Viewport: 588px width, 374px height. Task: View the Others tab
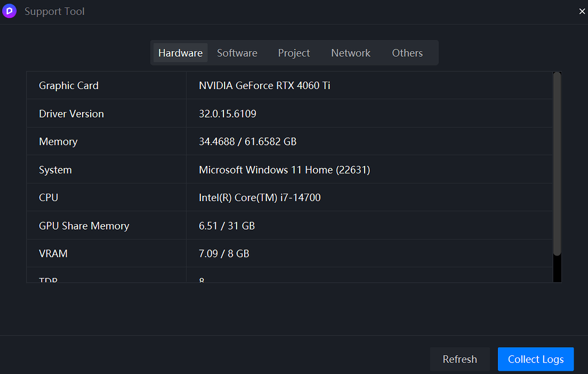(407, 52)
